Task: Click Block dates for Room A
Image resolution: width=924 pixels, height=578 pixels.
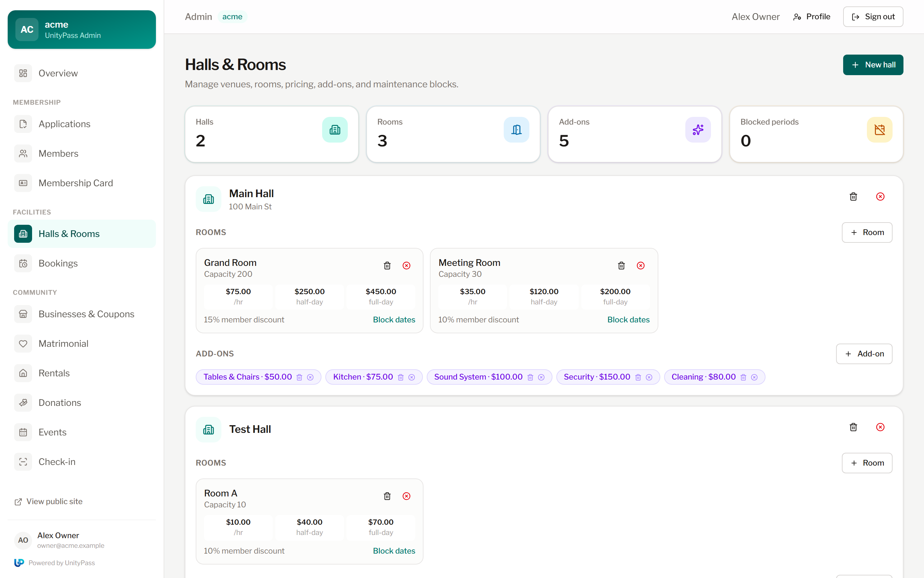Action: pyautogui.click(x=394, y=551)
